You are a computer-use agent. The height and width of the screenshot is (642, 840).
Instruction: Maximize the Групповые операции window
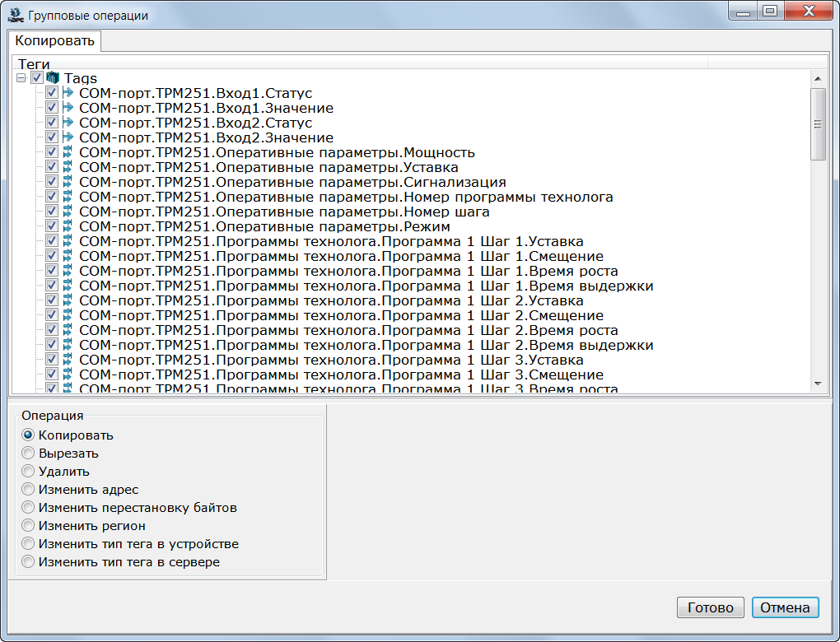(770, 12)
